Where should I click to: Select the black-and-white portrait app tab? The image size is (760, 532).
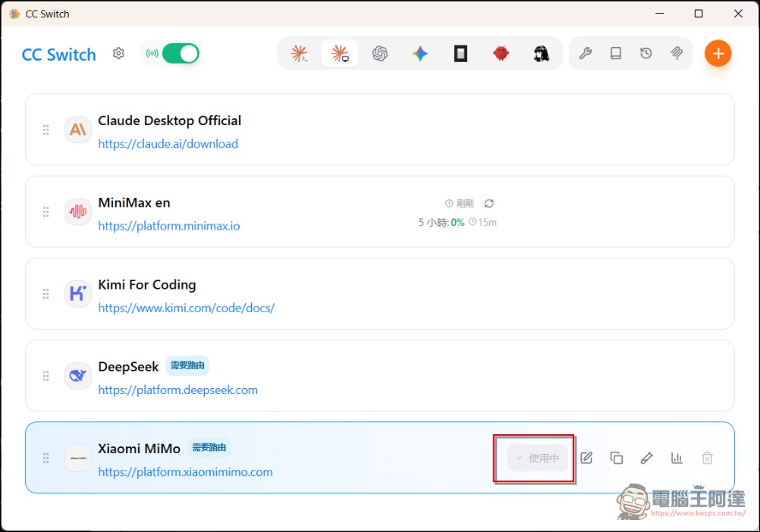(x=541, y=53)
